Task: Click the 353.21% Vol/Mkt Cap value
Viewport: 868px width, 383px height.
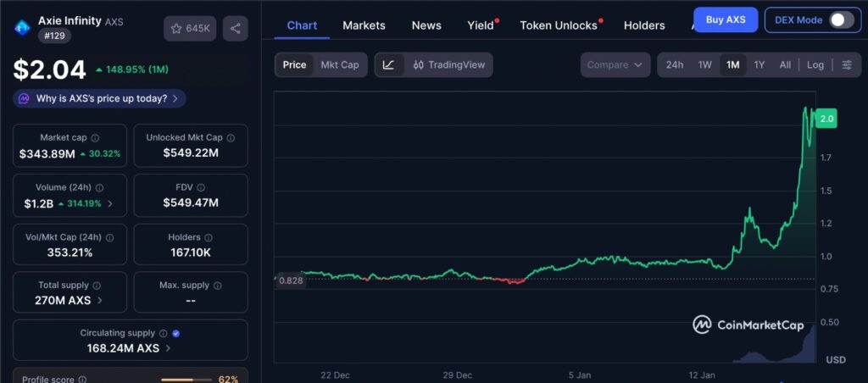Action: 70,253
